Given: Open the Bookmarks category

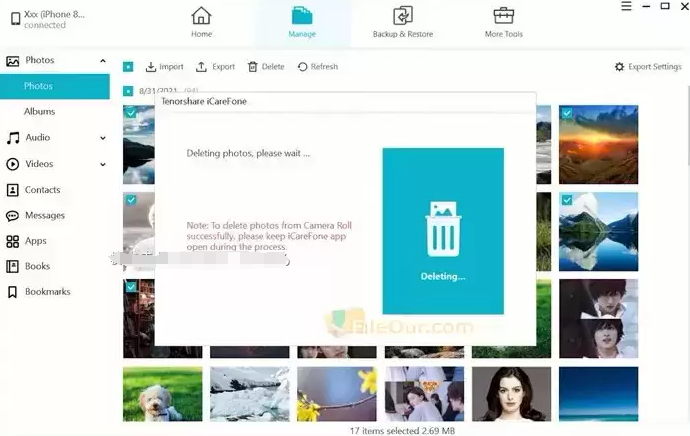Looking at the screenshot, I should 48,292.
